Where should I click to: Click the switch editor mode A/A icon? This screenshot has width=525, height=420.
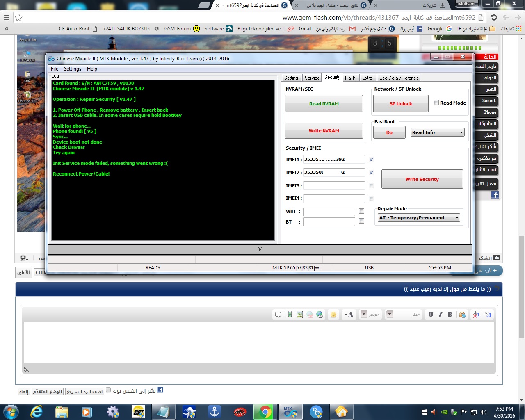[x=488, y=315]
